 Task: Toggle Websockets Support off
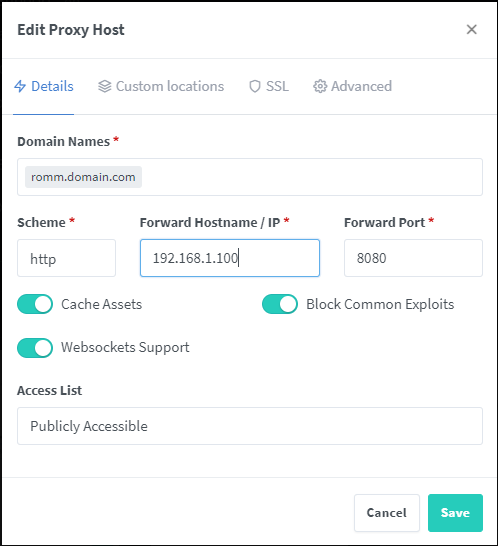35,348
